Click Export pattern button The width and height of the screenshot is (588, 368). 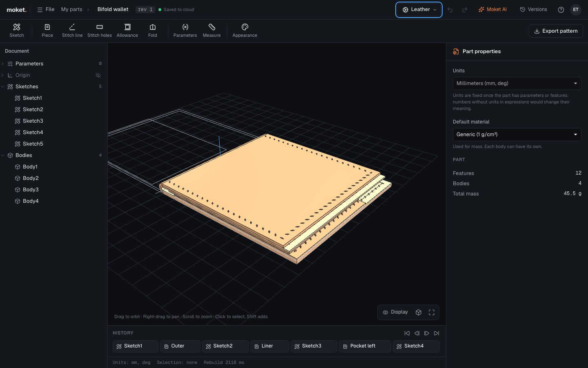coord(556,31)
